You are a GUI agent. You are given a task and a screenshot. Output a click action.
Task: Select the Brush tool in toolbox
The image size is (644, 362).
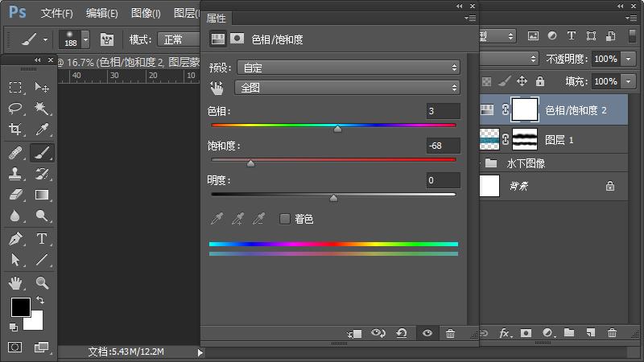(42, 153)
